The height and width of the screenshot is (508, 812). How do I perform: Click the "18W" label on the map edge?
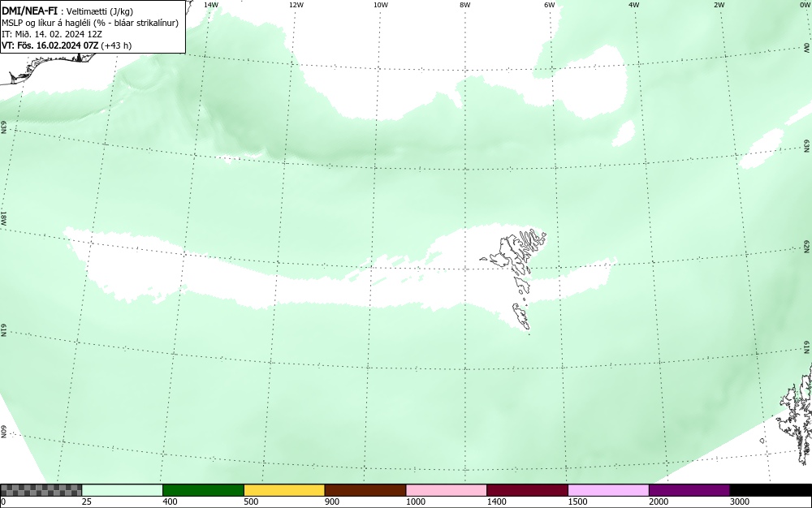coord(3,217)
